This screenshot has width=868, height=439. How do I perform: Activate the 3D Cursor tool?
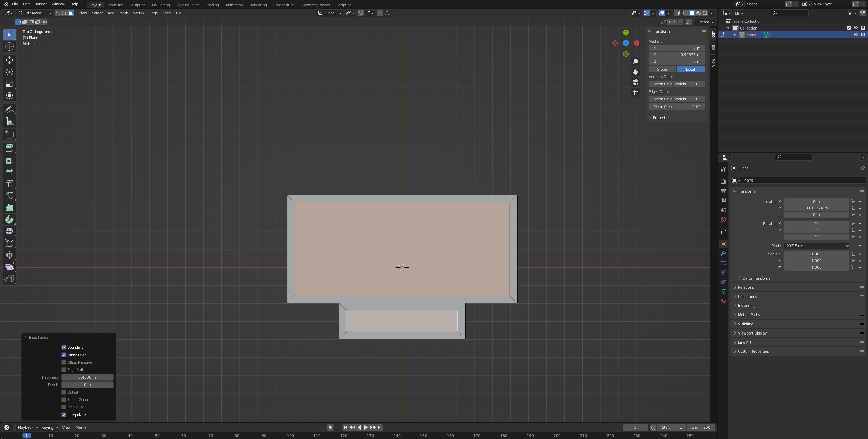click(x=10, y=46)
